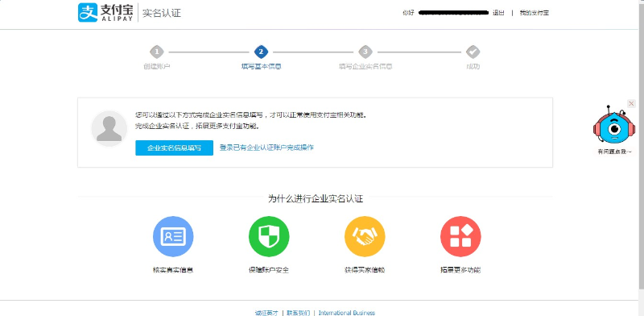Click the blue ID card verification icon
Screen dimensions: 644x316
tap(173, 236)
